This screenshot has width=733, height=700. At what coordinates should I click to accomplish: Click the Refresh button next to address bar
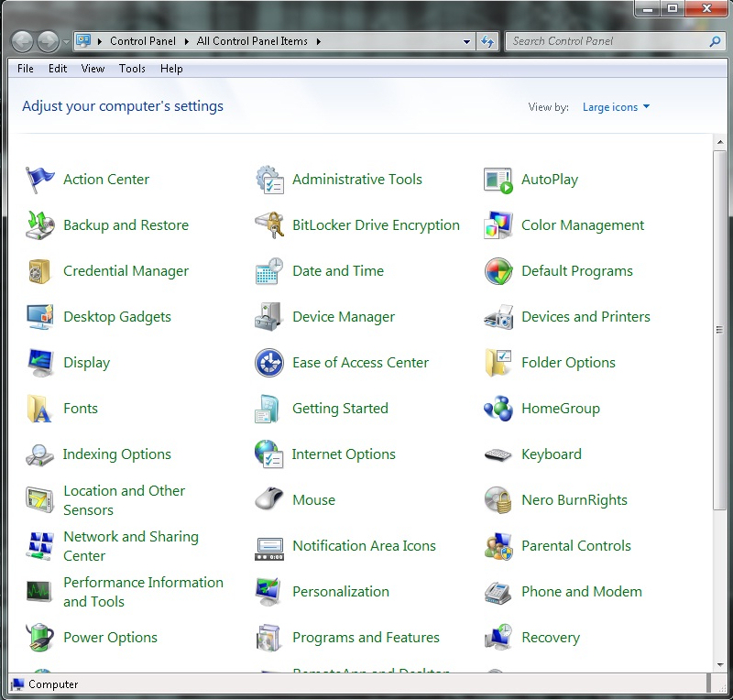click(487, 41)
